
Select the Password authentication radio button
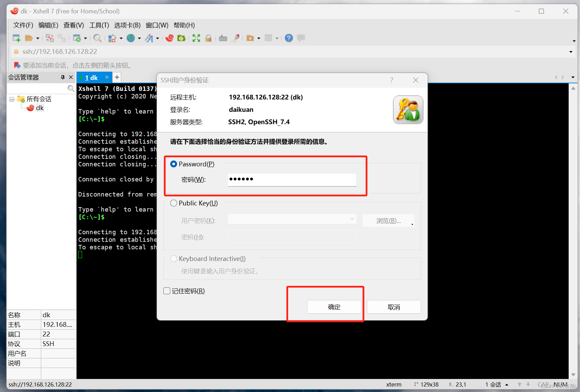click(174, 164)
